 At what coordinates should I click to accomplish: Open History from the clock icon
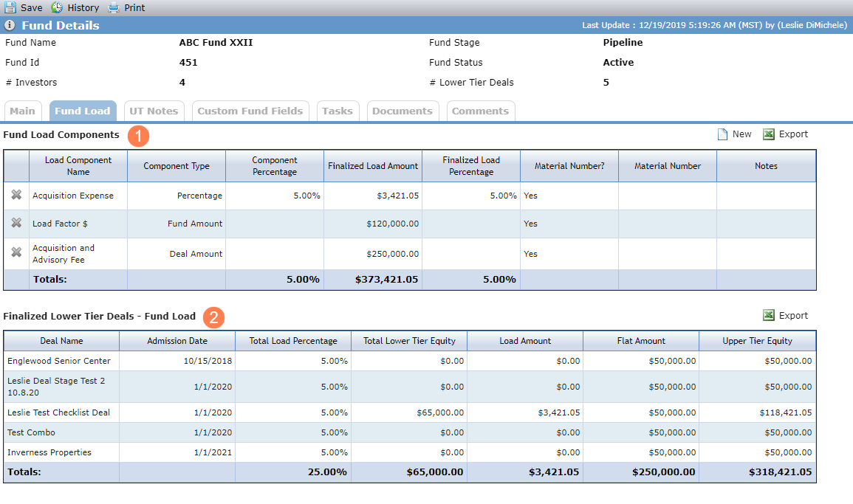click(57, 7)
